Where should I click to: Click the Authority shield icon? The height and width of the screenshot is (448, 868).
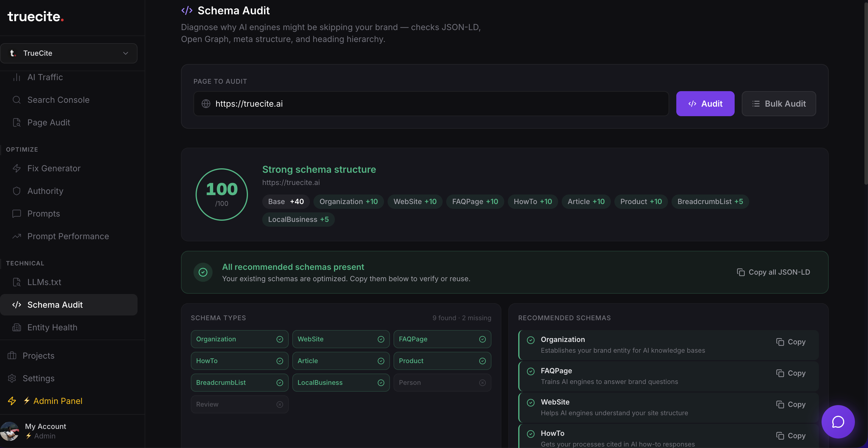pyautogui.click(x=16, y=191)
